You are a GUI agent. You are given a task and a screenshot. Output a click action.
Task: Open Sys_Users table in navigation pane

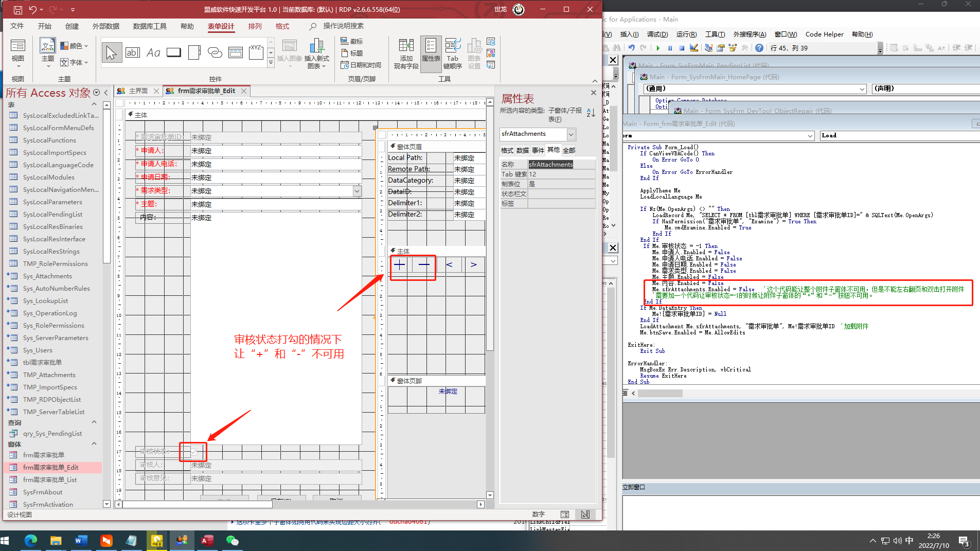38,350
